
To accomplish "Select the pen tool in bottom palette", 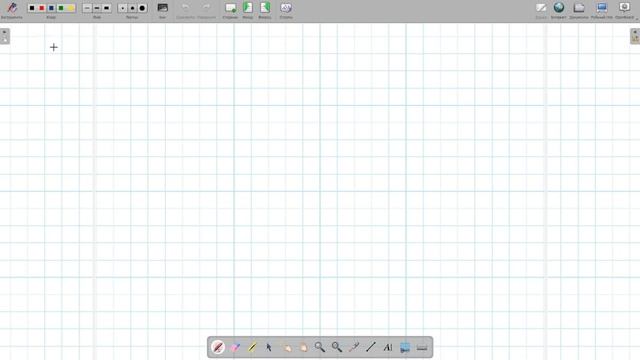I will pyautogui.click(x=218, y=347).
